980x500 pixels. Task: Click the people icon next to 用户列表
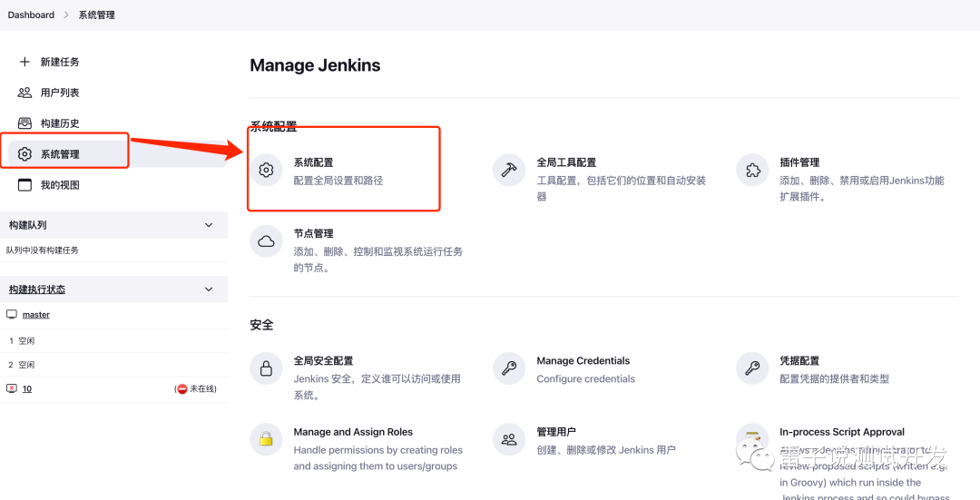24,93
